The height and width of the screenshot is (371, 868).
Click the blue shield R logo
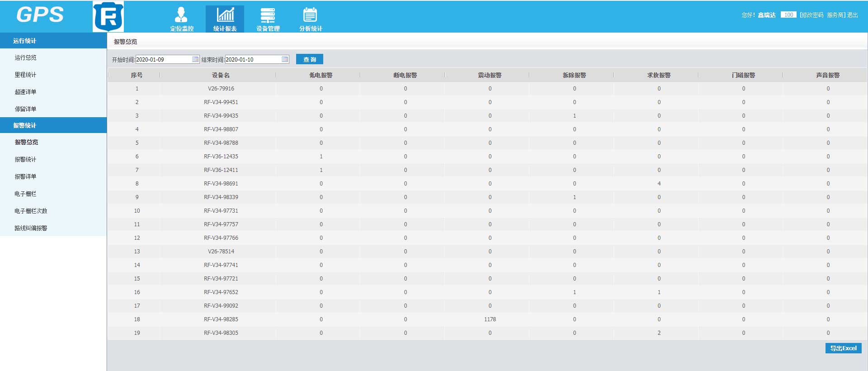pyautogui.click(x=108, y=17)
